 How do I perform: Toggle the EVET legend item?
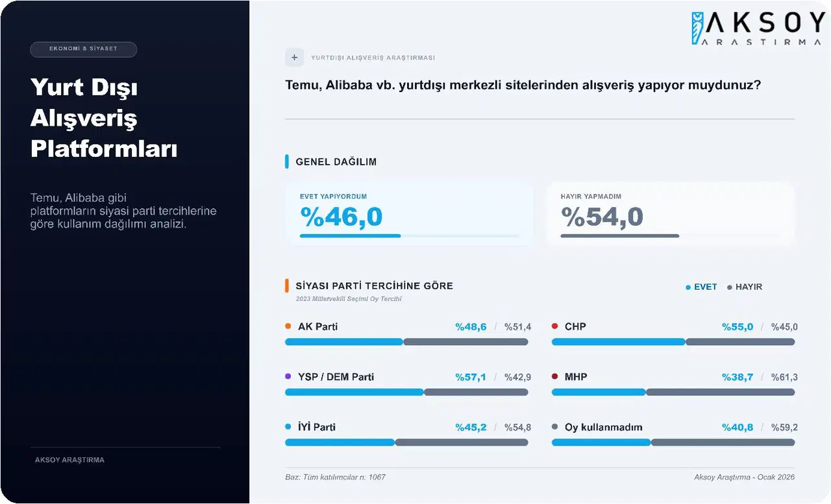pyautogui.click(x=701, y=287)
